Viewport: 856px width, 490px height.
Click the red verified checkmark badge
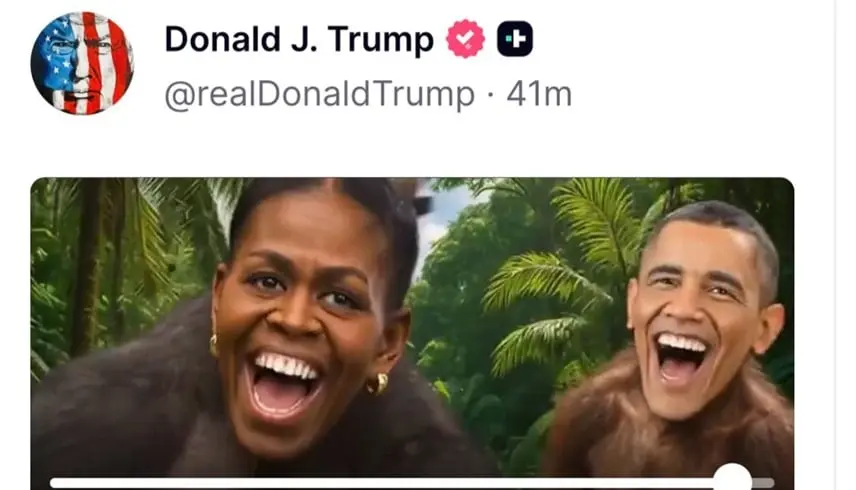coord(465,39)
